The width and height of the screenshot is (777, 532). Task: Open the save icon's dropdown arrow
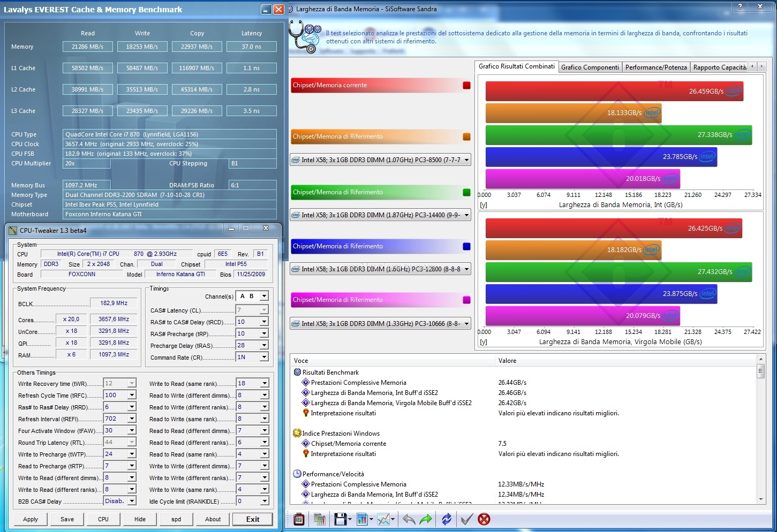click(350, 519)
